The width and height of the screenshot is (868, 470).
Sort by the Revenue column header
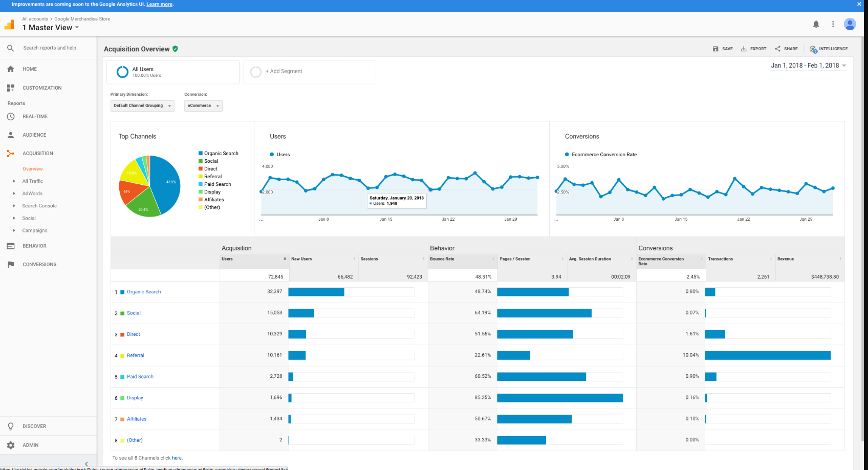pos(810,259)
